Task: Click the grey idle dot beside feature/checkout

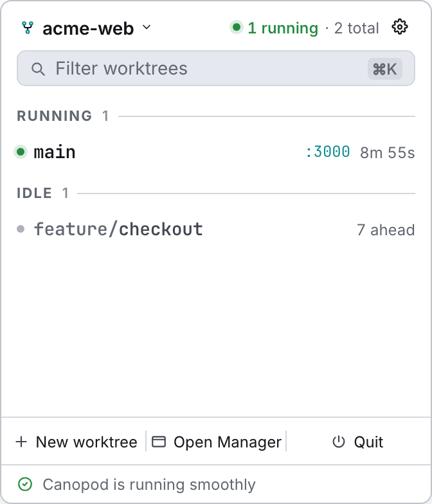Action: [x=21, y=229]
